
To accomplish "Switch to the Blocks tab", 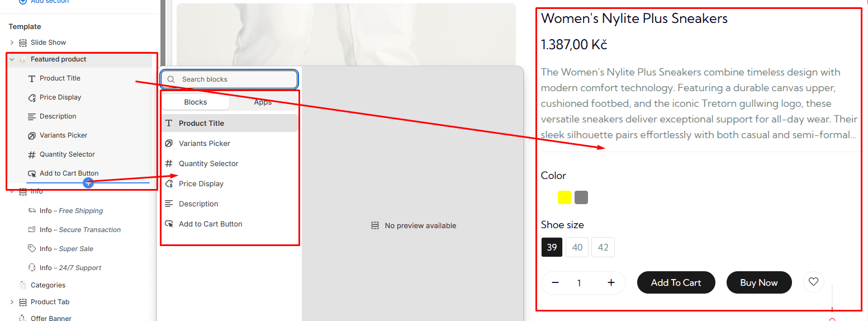I will (x=196, y=102).
